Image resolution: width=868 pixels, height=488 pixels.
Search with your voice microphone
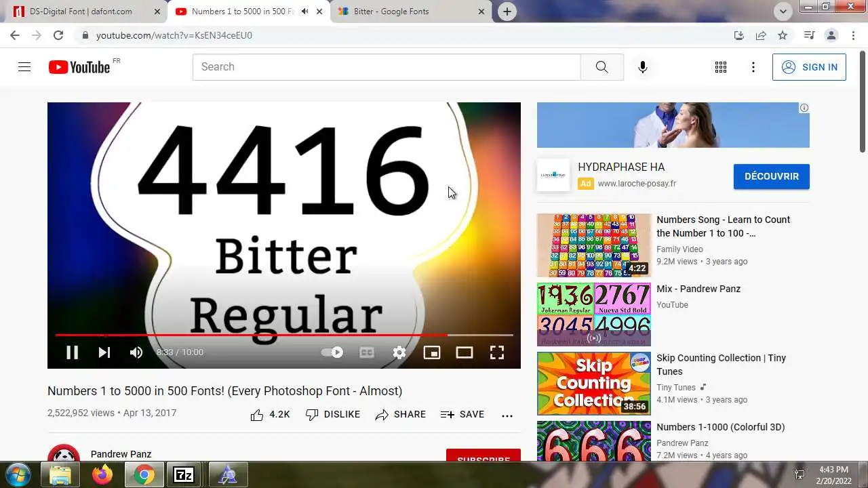[x=643, y=67]
